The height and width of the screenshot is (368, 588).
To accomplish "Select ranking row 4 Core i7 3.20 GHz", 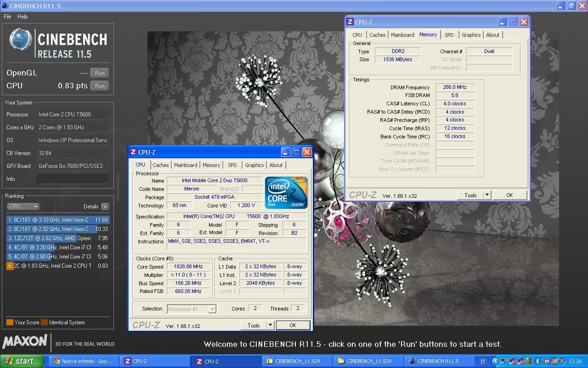I will pos(58,247).
